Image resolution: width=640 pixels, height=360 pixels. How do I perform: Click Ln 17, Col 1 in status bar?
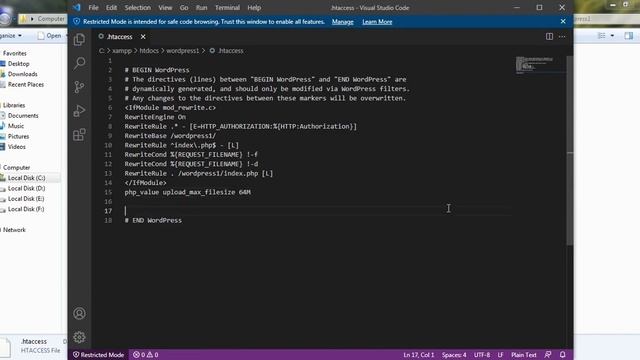418,355
